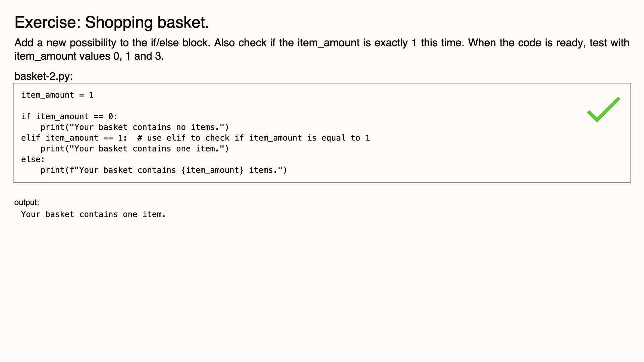
Task: Click the '# use elif' code comment
Action: [254, 138]
